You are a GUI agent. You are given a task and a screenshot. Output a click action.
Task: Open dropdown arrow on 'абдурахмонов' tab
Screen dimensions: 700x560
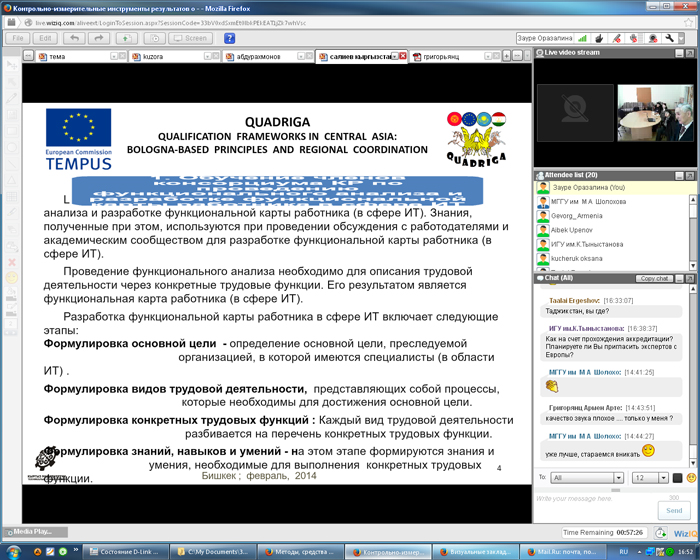[x=301, y=56]
